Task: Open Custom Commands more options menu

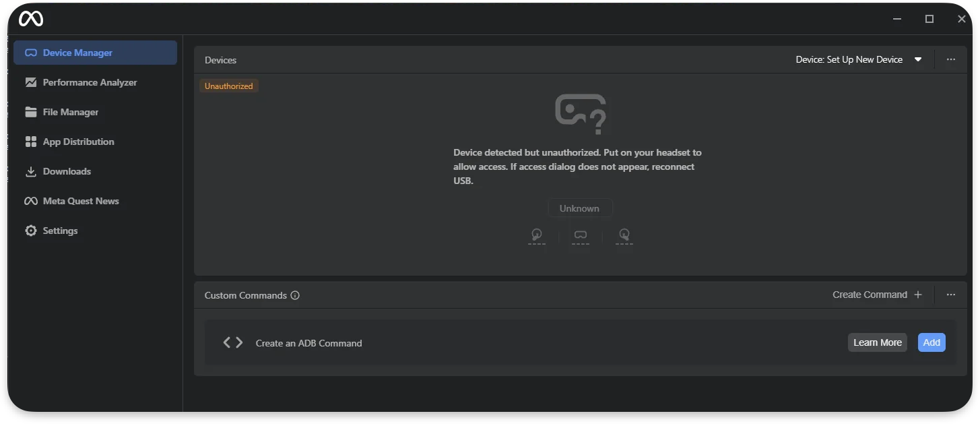Action: pos(951,295)
